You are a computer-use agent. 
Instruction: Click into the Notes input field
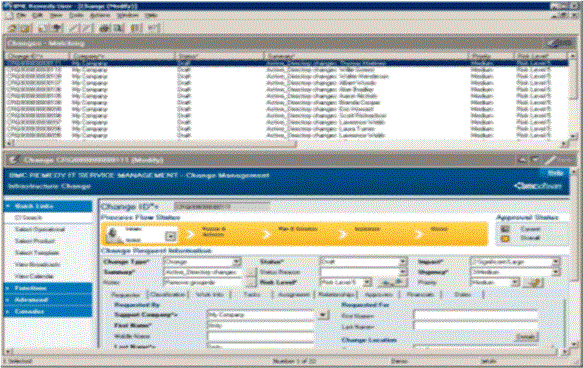pos(204,283)
